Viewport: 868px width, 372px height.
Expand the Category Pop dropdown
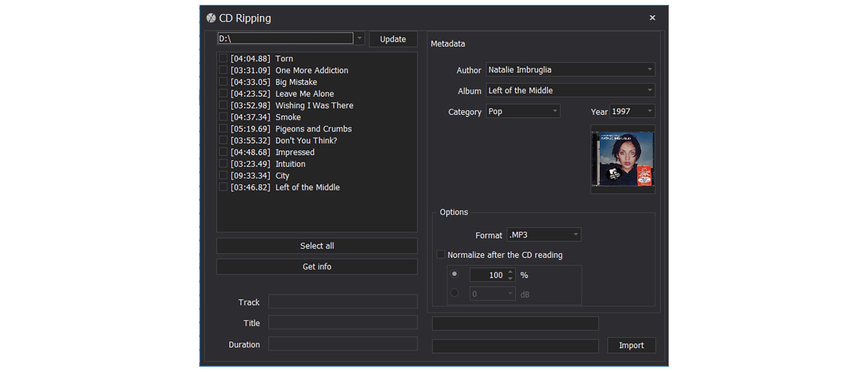[x=555, y=111]
